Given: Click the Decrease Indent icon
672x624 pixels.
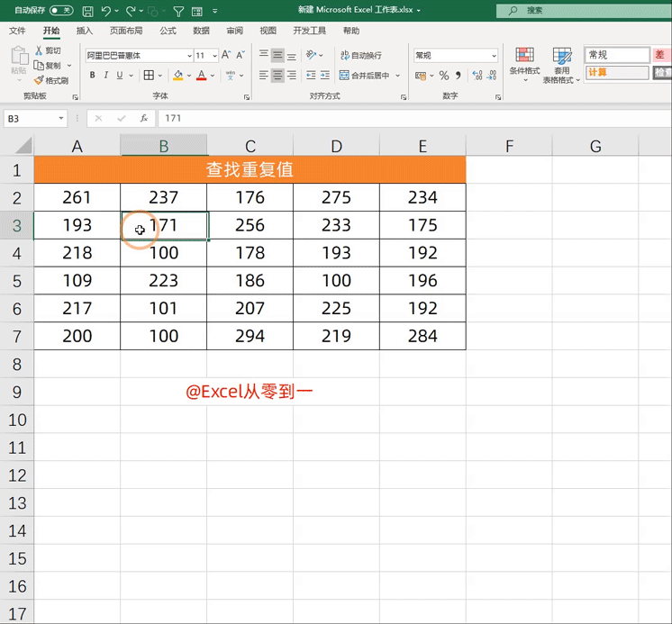Looking at the screenshot, I should (311, 76).
